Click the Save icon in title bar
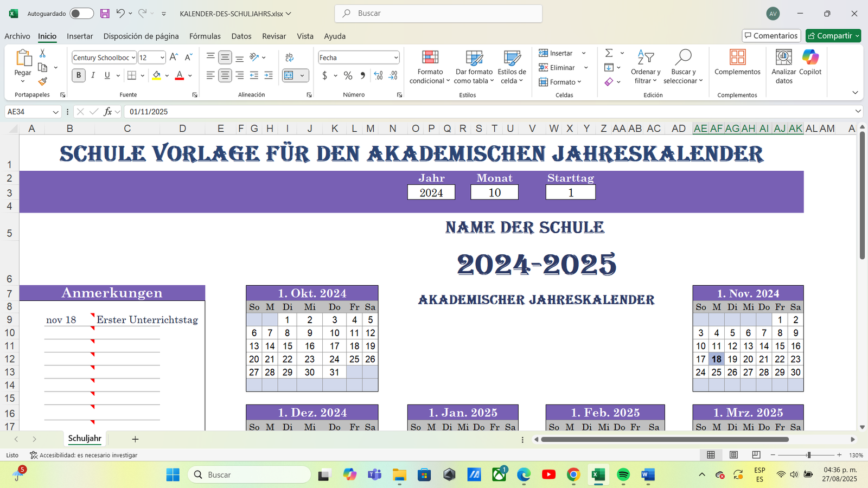The width and height of the screenshot is (868, 488). 105,14
